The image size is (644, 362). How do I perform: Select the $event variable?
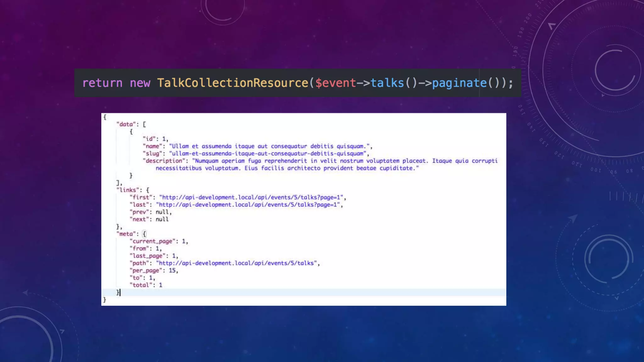(x=336, y=83)
